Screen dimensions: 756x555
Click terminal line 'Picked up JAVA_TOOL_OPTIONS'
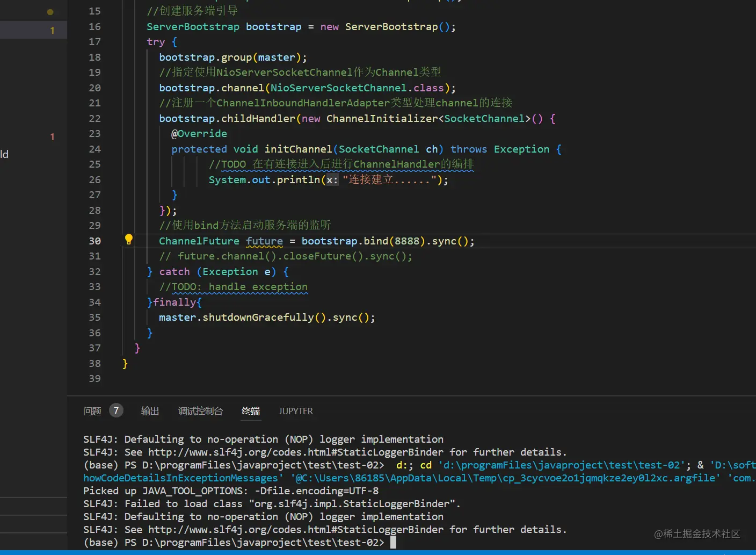[x=231, y=491]
